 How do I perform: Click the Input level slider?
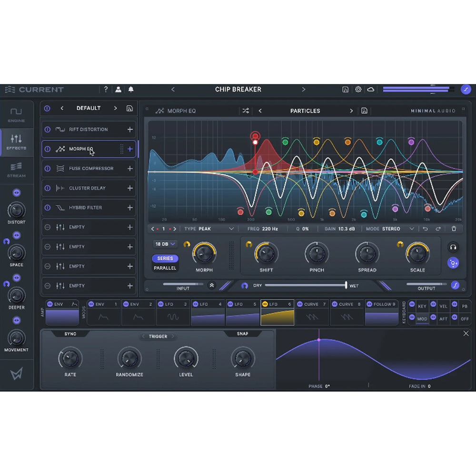tap(183, 284)
